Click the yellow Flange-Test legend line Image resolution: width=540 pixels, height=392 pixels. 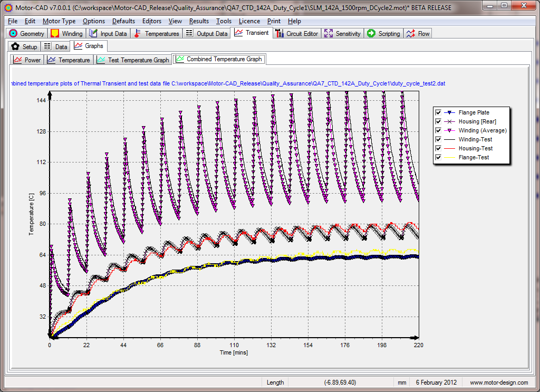click(x=449, y=157)
